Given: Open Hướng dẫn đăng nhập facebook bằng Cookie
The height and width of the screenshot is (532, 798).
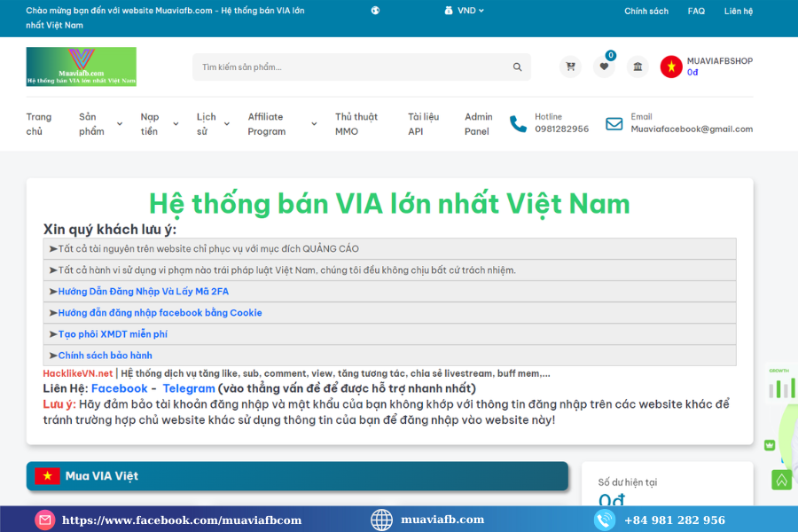Looking at the screenshot, I should [160, 313].
